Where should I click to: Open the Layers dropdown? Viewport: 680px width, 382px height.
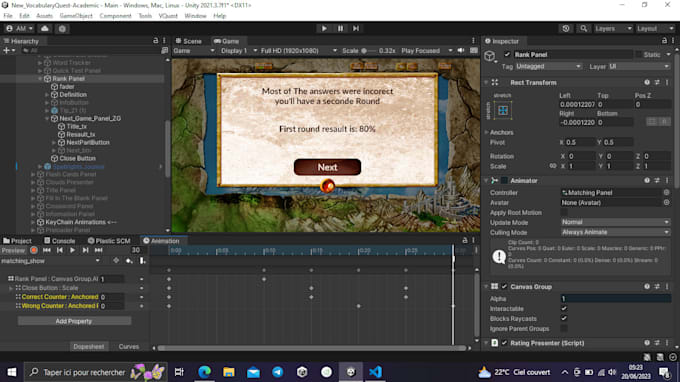point(613,29)
